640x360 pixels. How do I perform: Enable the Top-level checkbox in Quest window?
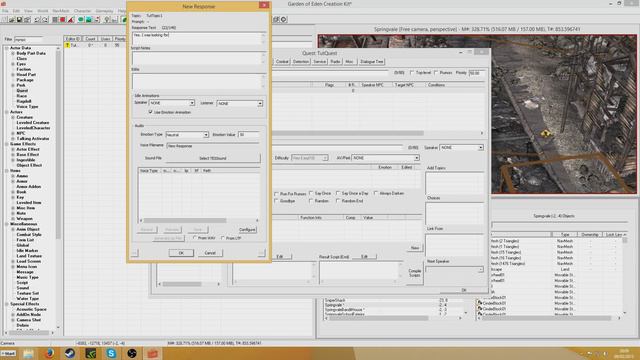(x=412, y=73)
